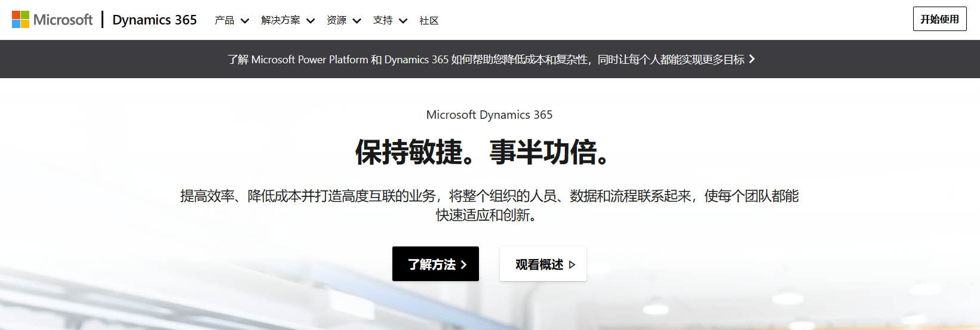Open the Dynamics 365 home link

[155, 20]
